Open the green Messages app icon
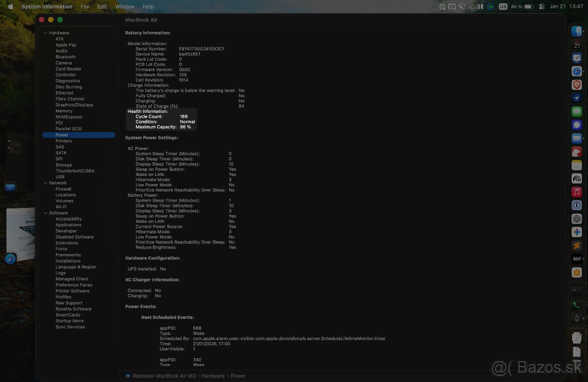The width and height of the screenshot is (588, 382). tap(577, 112)
